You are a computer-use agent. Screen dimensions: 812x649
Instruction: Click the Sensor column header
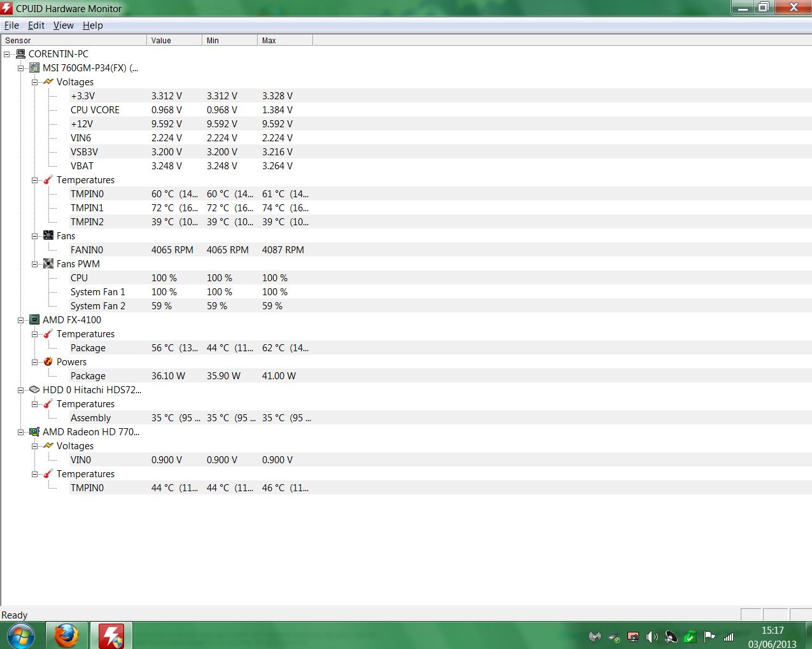73,40
